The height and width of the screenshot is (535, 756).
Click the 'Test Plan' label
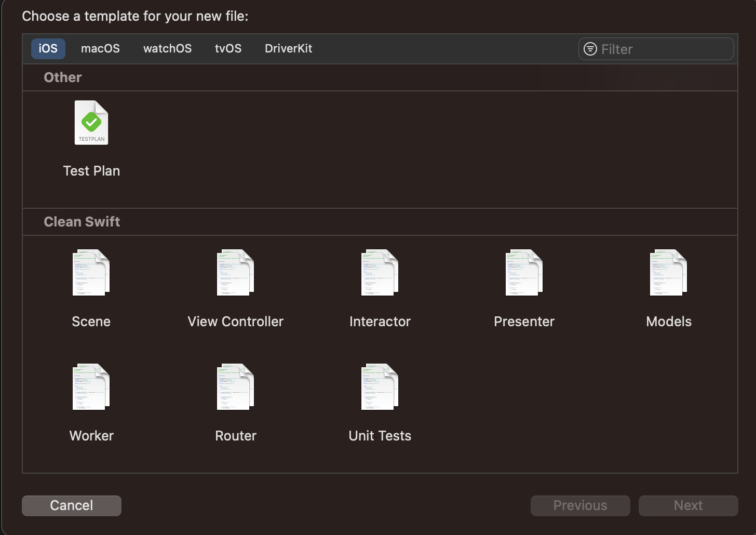pyautogui.click(x=91, y=171)
